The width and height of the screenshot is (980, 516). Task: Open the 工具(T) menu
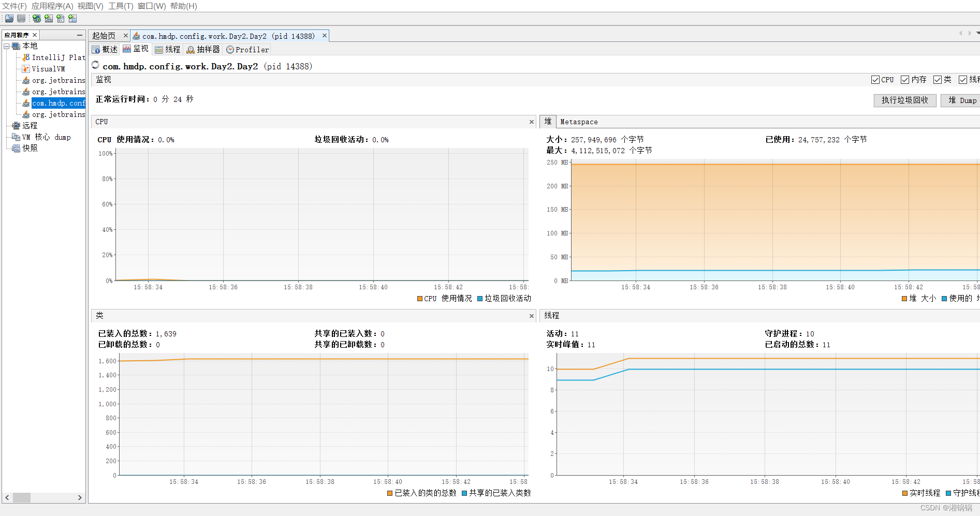click(x=121, y=6)
